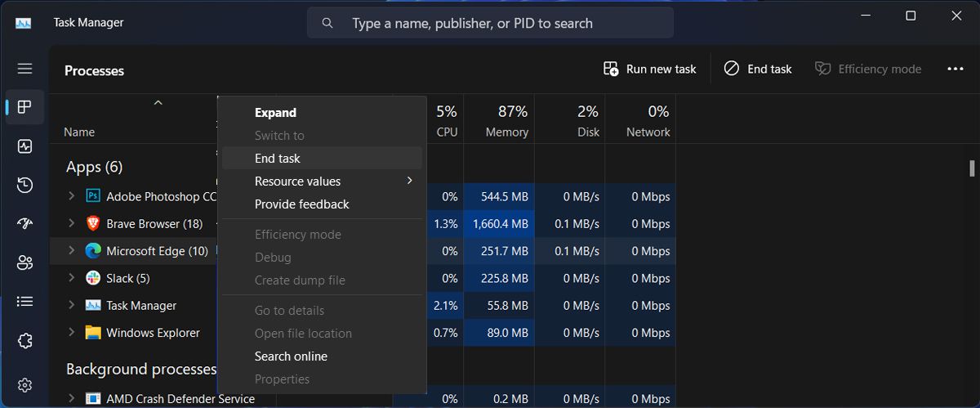Click Debug in the context menu
This screenshot has width=980, height=408.
(x=322, y=258)
